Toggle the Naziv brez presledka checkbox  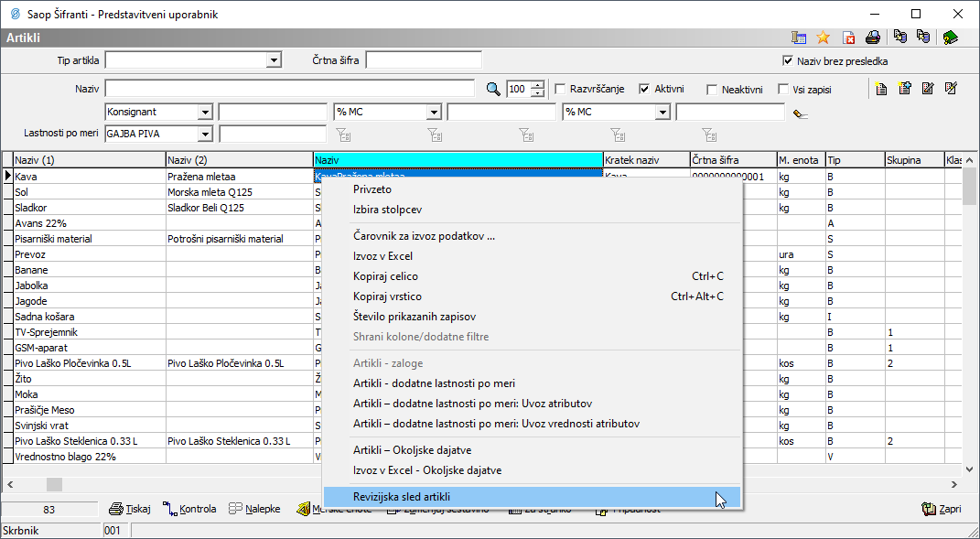click(x=788, y=60)
